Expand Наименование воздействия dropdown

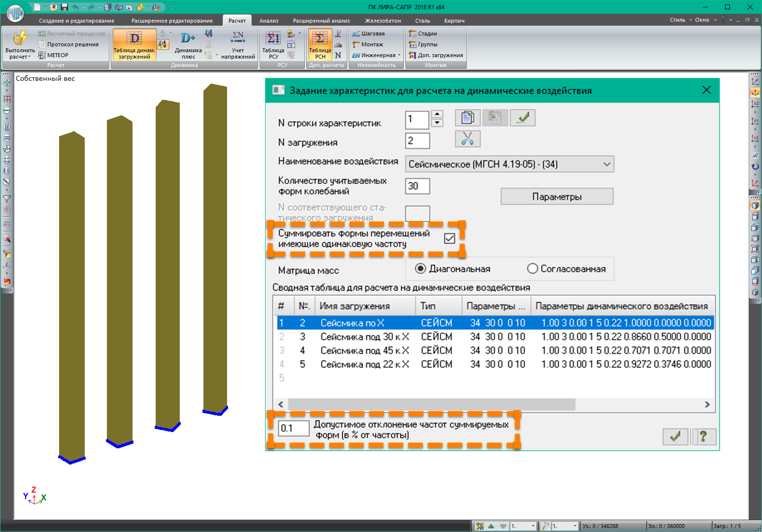pyautogui.click(x=607, y=164)
